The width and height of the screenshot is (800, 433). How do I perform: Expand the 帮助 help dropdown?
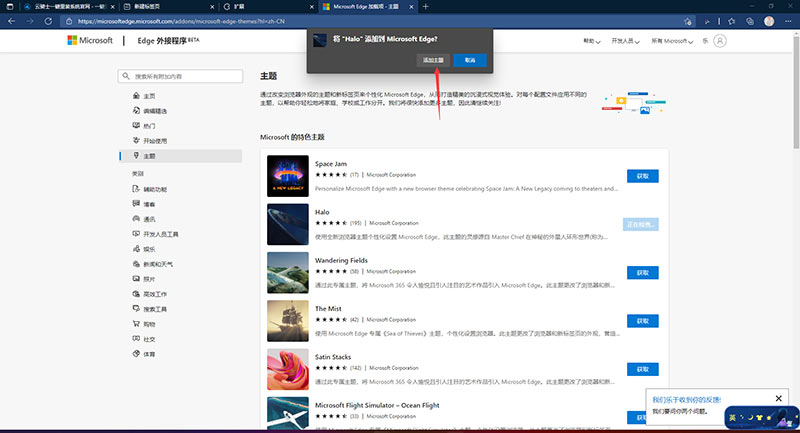592,41
